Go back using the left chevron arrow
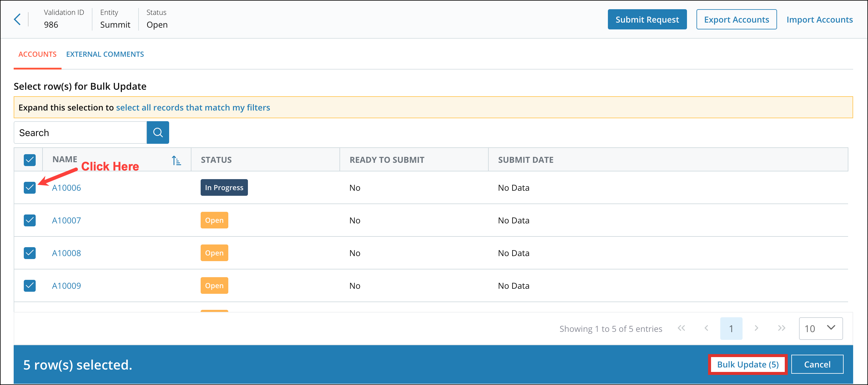868x385 pixels. click(x=17, y=19)
